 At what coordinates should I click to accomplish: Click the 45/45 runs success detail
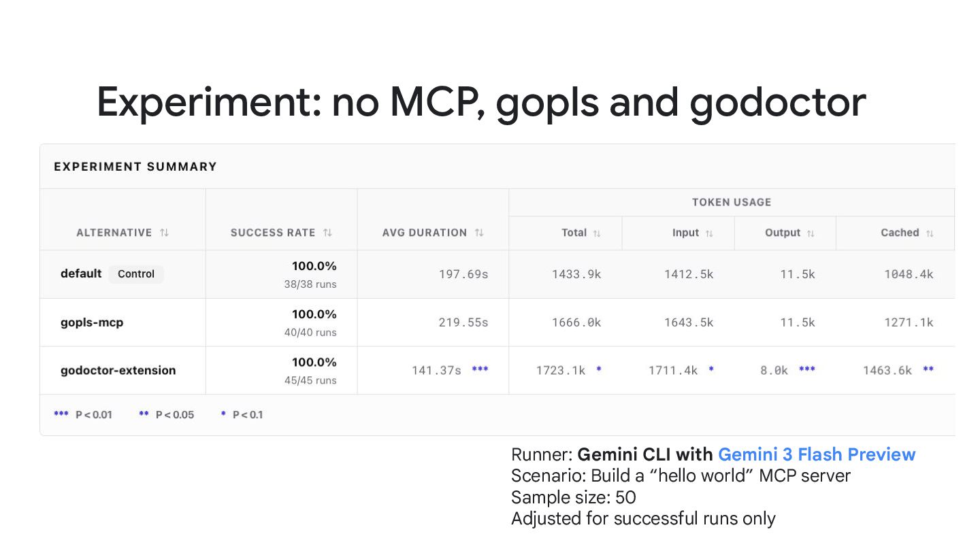310,380
